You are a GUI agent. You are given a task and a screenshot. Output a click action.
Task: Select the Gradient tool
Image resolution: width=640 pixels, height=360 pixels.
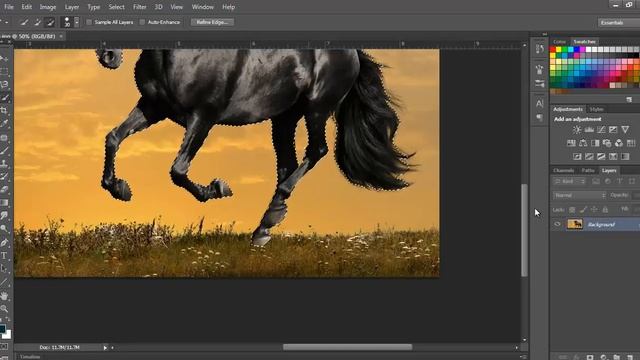(x=4, y=202)
